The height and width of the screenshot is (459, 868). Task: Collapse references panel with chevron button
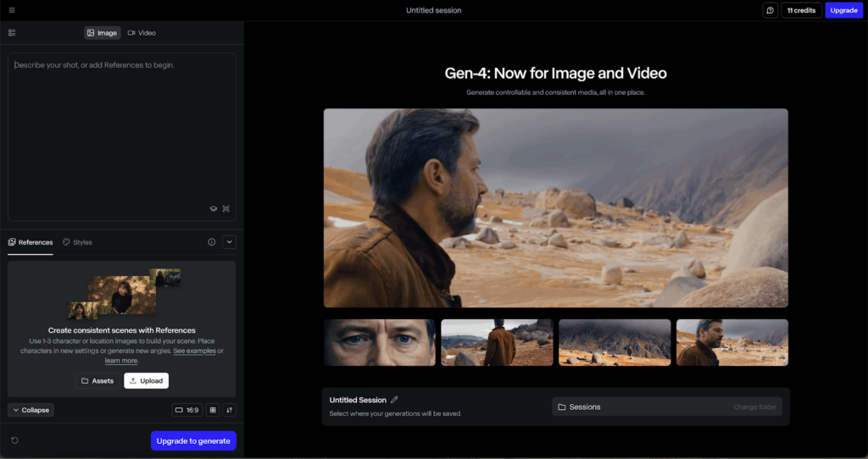pyautogui.click(x=229, y=241)
